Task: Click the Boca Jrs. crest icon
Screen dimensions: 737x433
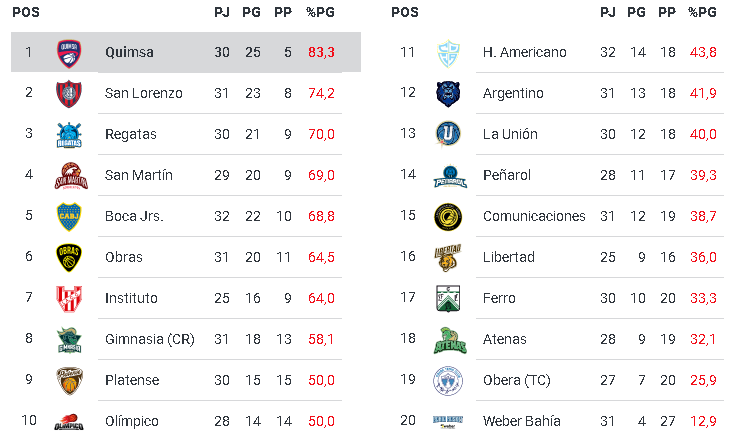Action: click(x=69, y=216)
